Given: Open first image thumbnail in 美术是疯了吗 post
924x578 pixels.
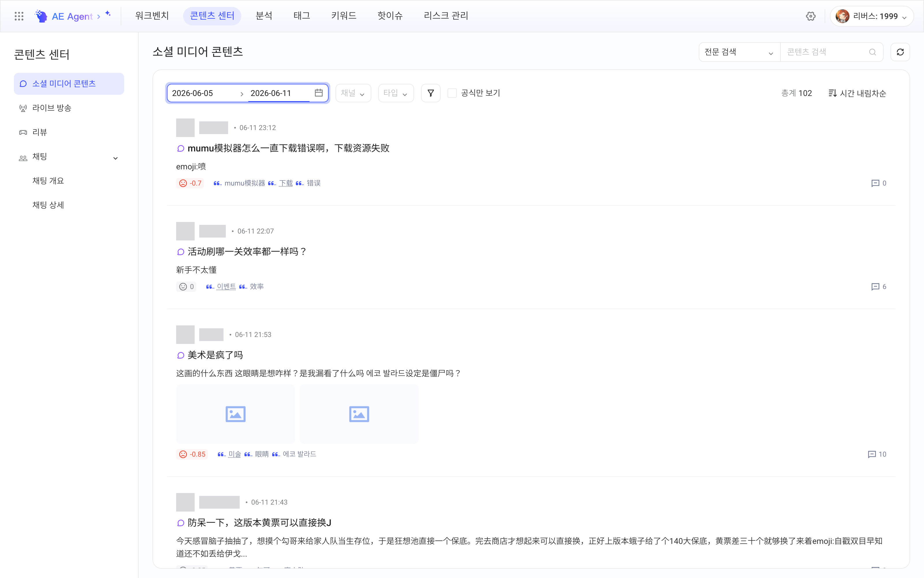Looking at the screenshot, I should pos(236,414).
